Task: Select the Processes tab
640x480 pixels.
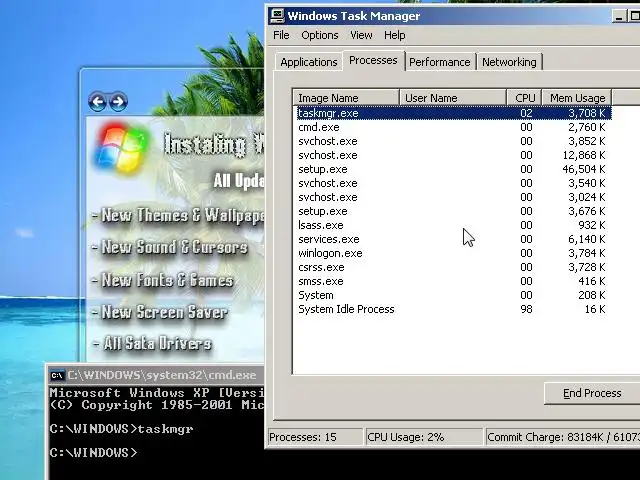Action: click(x=373, y=60)
